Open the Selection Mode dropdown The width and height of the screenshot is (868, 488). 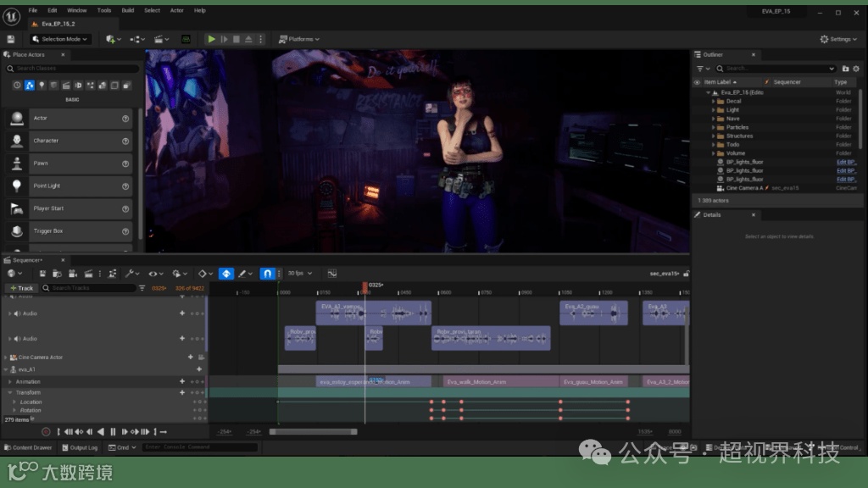click(x=61, y=39)
